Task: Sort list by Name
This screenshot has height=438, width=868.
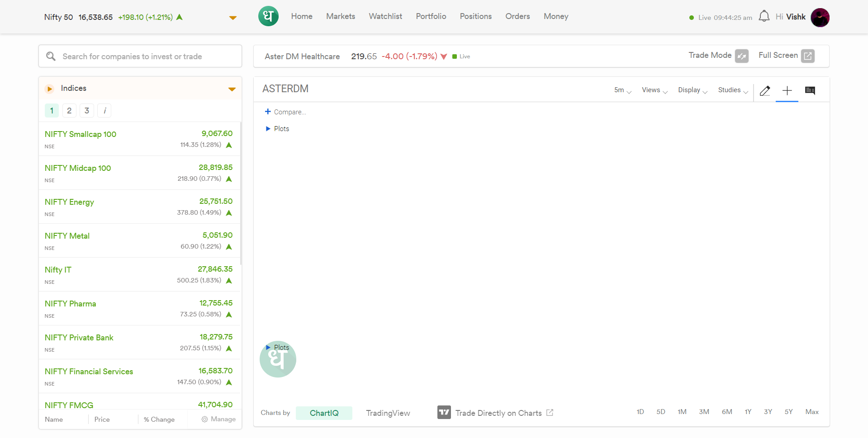Action: tap(54, 419)
